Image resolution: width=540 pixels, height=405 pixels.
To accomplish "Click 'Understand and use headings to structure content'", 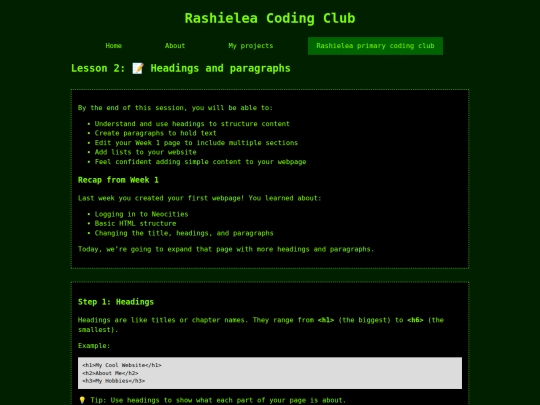I will pos(192,124).
